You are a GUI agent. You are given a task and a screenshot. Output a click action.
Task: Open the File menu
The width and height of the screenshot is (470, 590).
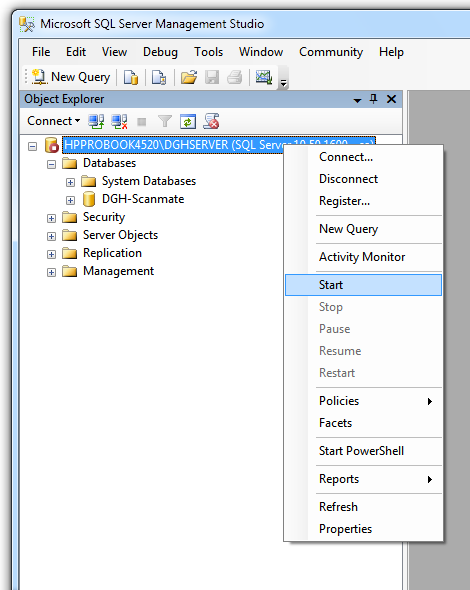(41, 52)
